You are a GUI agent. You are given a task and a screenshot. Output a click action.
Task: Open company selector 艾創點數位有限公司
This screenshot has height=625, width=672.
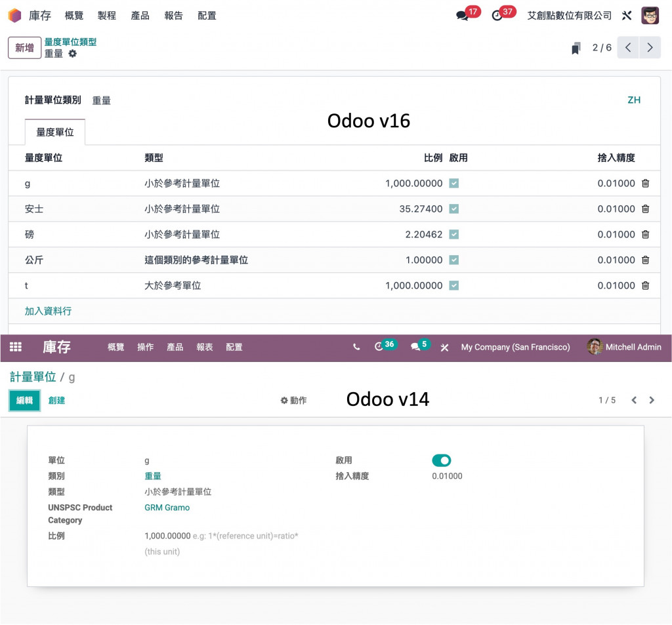coord(569,16)
